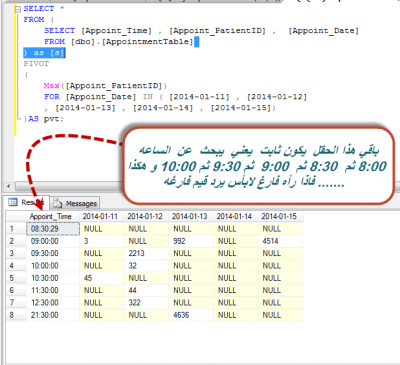Select the cell with value 2213
The image size is (400, 365).
point(146,254)
